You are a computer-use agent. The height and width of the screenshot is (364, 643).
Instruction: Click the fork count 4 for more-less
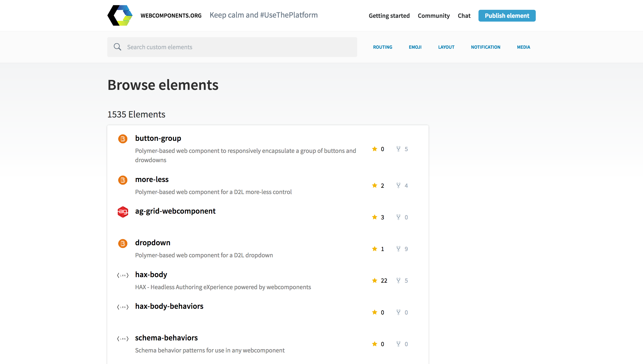406,186
